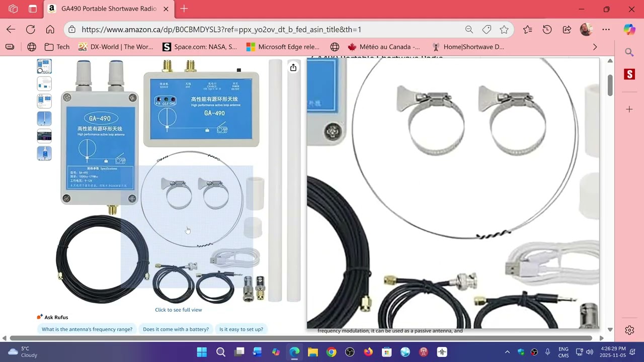Screen dimensions: 644x362
Task: Open the Workspaces button
Action: click(14, 9)
